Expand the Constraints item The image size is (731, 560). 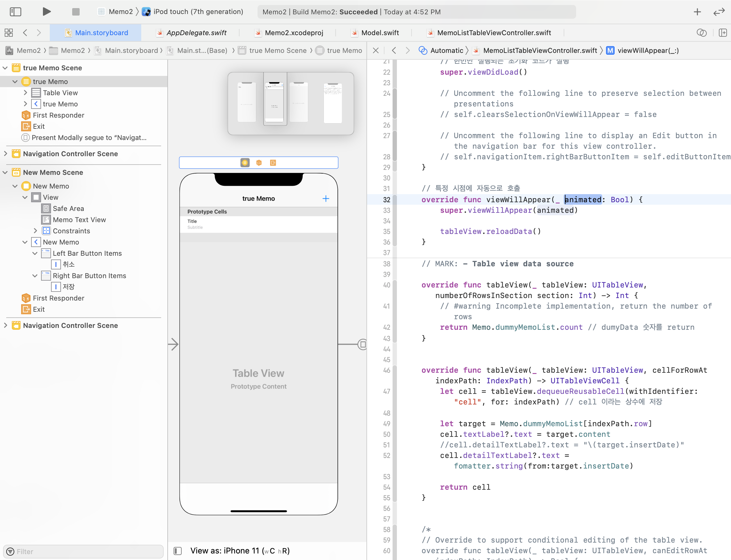click(x=35, y=231)
